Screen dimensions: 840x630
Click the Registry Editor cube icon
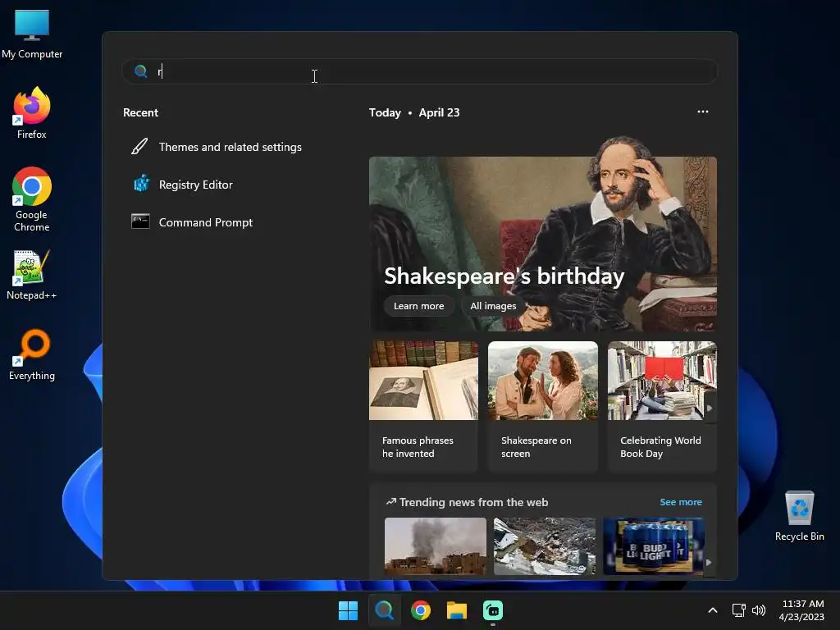click(x=141, y=184)
